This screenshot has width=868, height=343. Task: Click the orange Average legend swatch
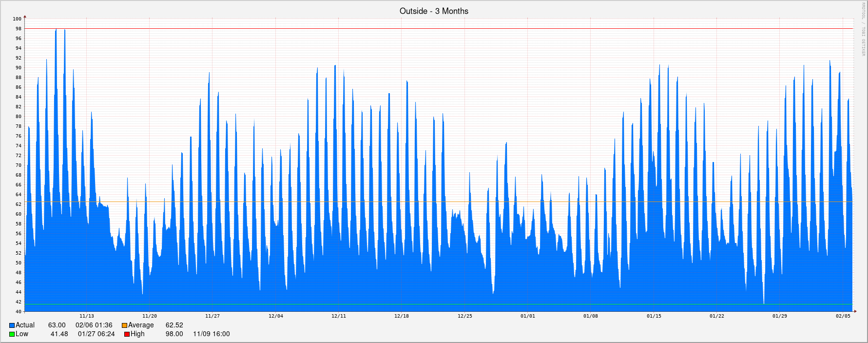[x=124, y=325]
